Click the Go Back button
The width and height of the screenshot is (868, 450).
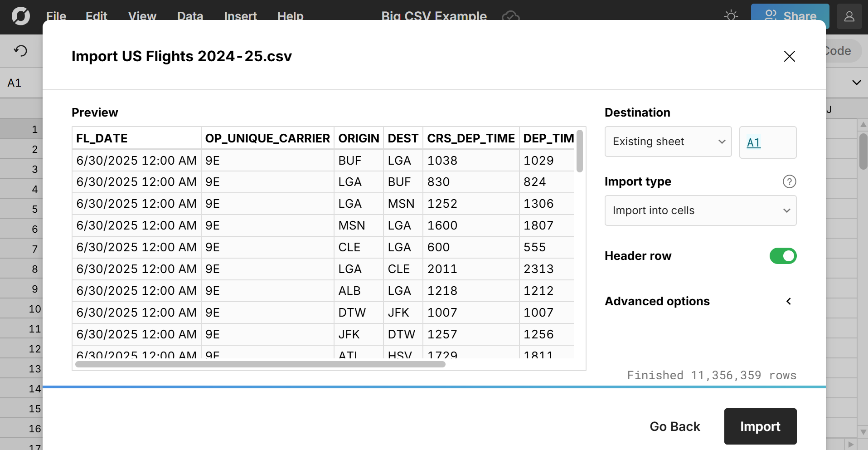(x=674, y=426)
